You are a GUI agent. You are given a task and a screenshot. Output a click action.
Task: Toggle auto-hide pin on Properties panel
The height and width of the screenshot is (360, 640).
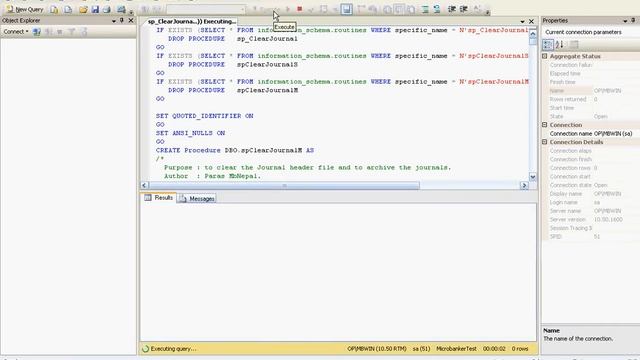pyautogui.click(x=633, y=20)
